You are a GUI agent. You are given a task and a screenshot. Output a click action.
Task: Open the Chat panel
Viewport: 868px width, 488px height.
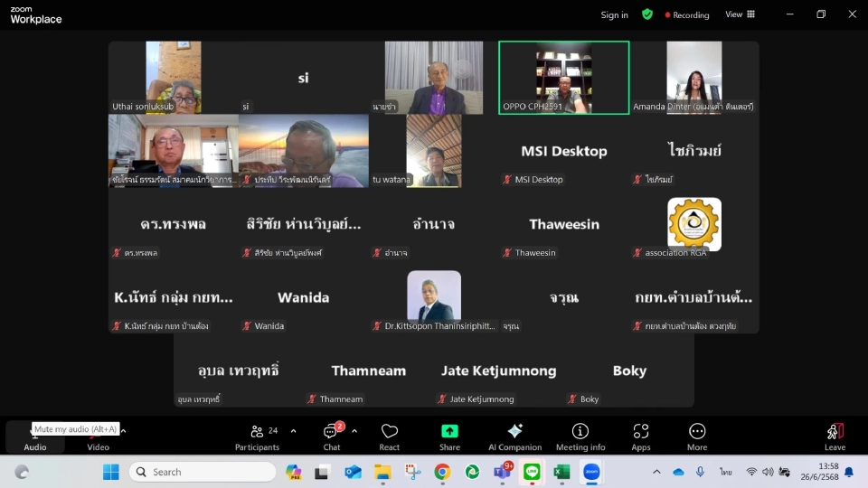[x=332, y=436]
